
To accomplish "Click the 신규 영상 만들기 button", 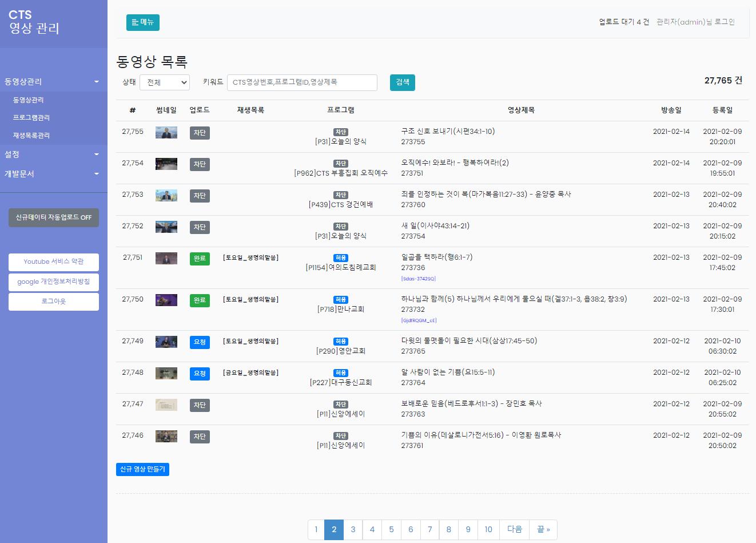I will click(x=142, y=469).
